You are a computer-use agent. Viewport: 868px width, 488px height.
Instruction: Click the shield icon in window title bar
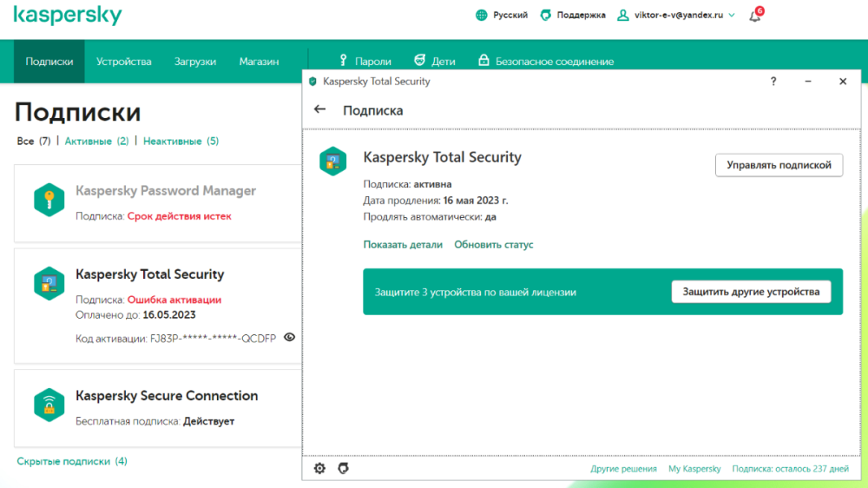[312, 82]
